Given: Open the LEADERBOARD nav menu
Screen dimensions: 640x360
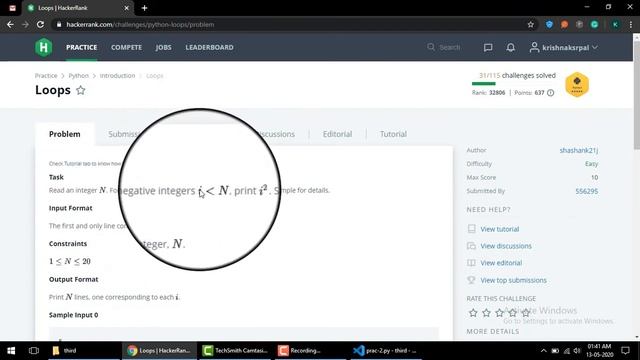Looking at the screenshot, I should (x=209, y=47).
